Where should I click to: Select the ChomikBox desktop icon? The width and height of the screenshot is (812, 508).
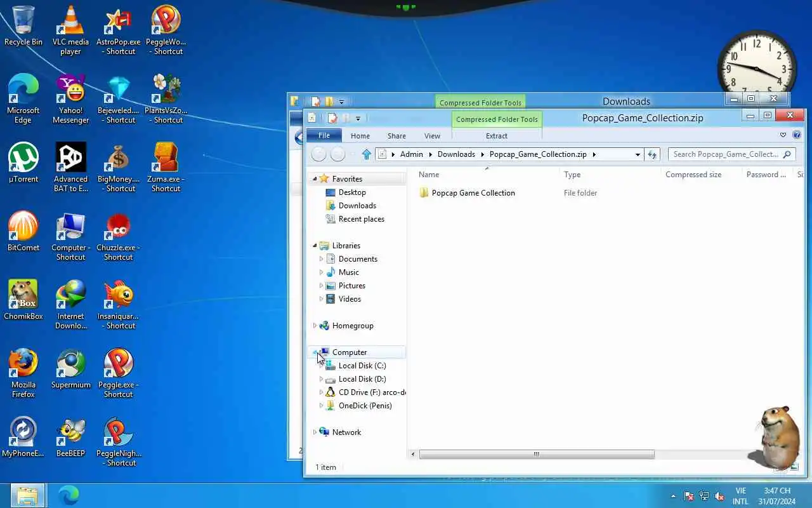(23, 300)
